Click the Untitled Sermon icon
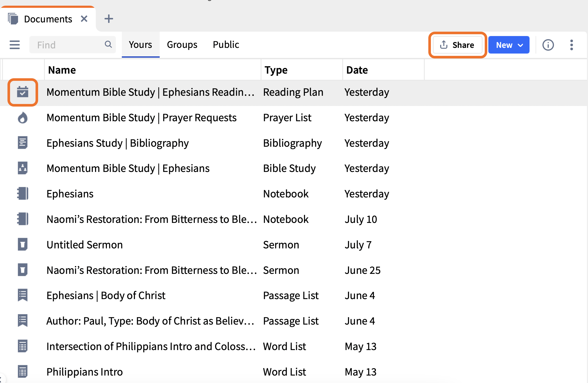This screenshot has width=588, height=383. pyautogui.click(x=23, y=245)
